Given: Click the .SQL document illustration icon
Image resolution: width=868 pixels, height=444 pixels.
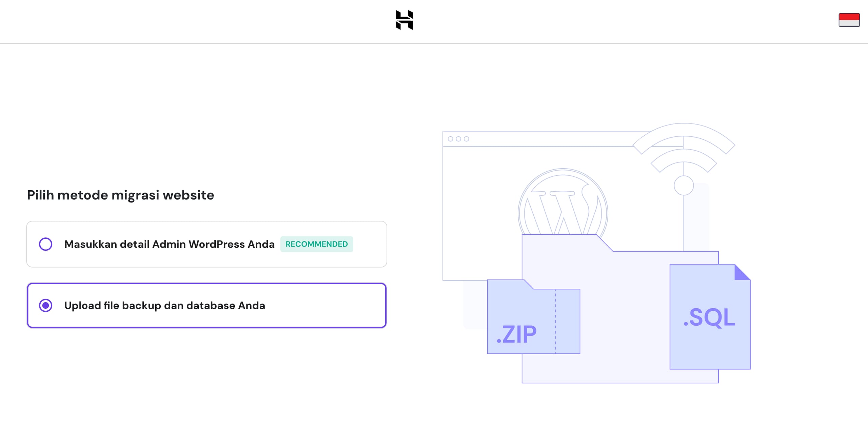Looking at the screenshot, I should (709, 317).
